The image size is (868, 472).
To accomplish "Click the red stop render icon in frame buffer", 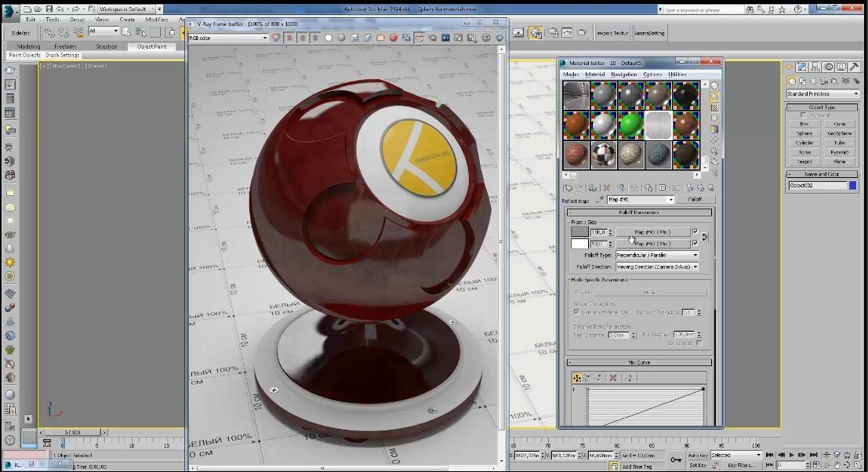I will [393, 38].
